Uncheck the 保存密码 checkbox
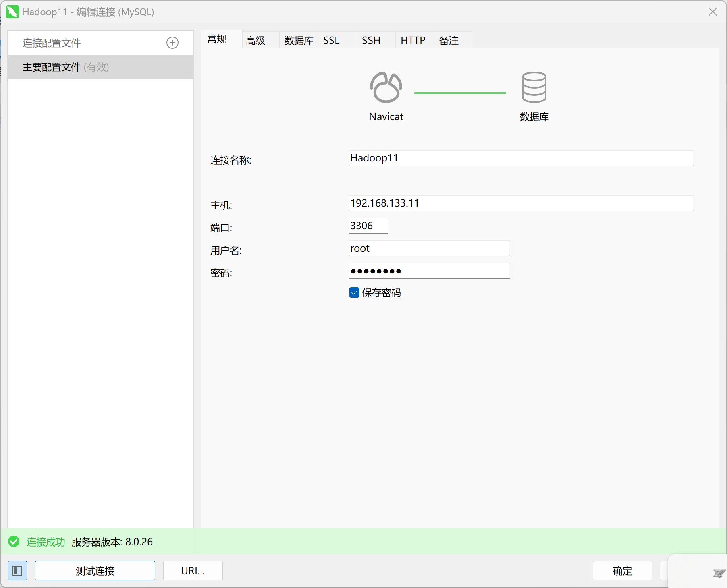This screenshot has width=727, height=588. [354, 292]
